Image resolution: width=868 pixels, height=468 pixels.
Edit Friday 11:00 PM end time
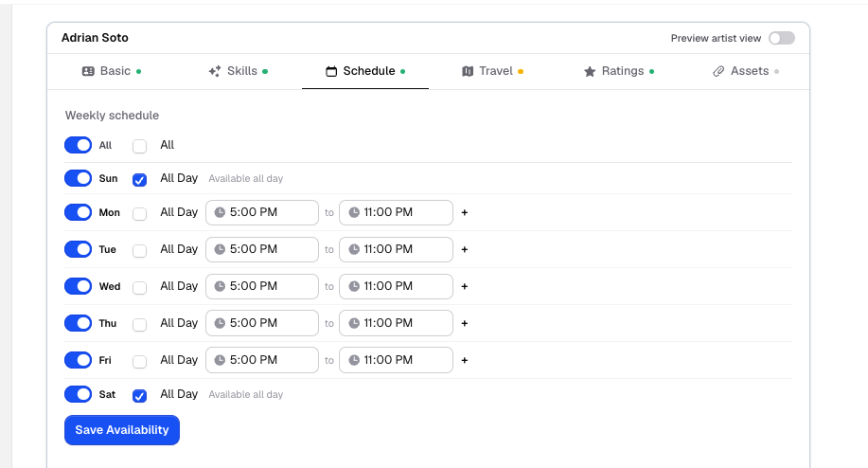pos(396,361)
